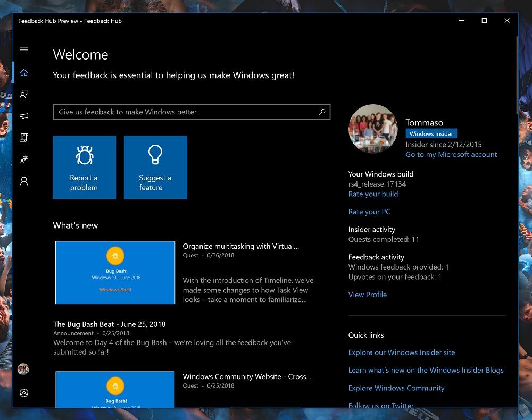Image resolution: width=532 pixels, height=420 pixels.
Task: Open the hamburger navigation menu
Action: (x=24, y=50)
